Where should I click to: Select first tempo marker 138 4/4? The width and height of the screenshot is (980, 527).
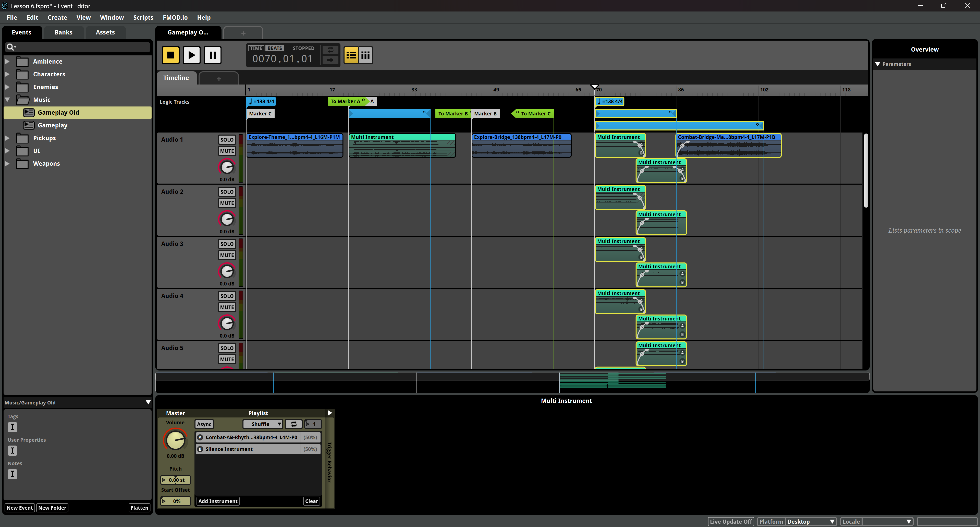[x=261, y=102]
